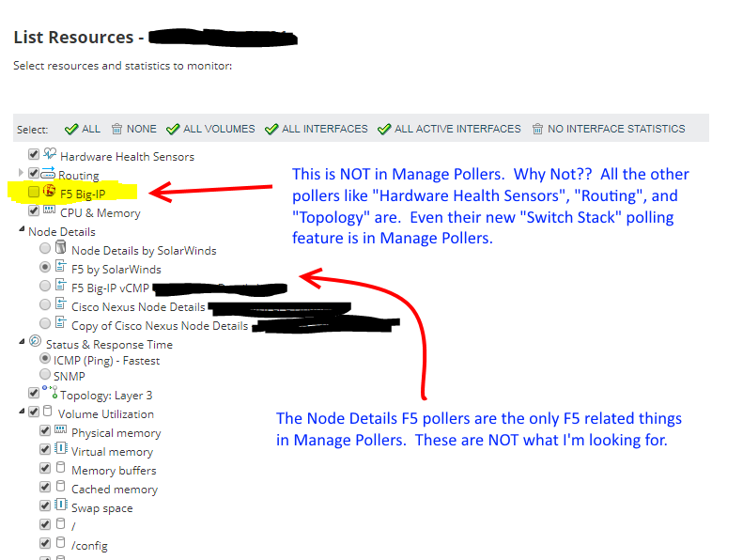Click the Topology: Layer 3 label
This screenshot has width=743, height=560.
[x=106, y=396]
